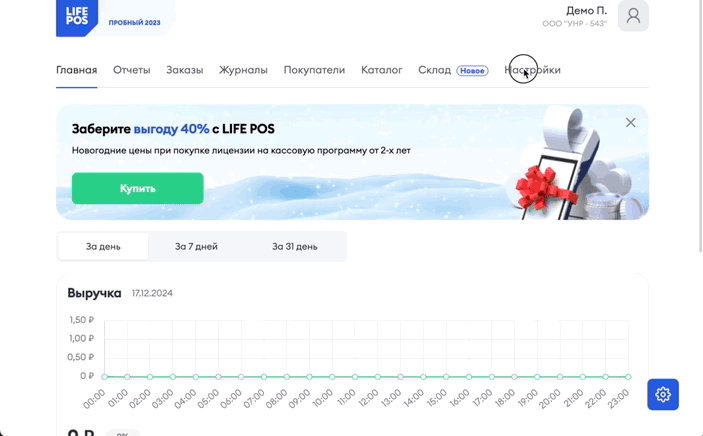Click the banner text about Новогодние цены
The height and width of the screenshot is (436, 703).
coord(241,151)
